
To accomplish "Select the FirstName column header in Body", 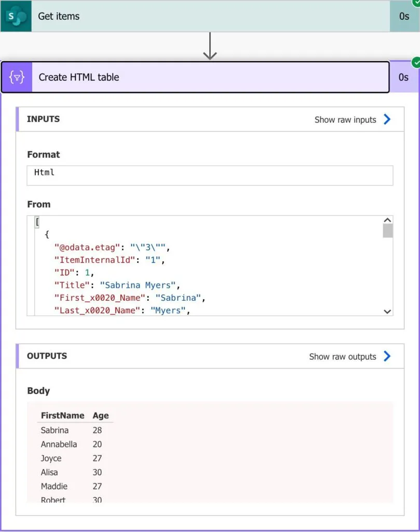I will coord(62,415).
